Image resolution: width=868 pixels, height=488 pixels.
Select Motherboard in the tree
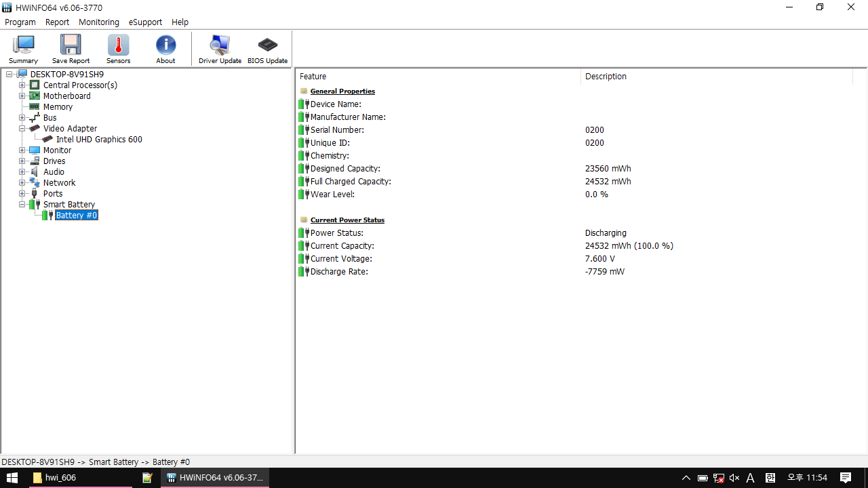pos(66,96)
